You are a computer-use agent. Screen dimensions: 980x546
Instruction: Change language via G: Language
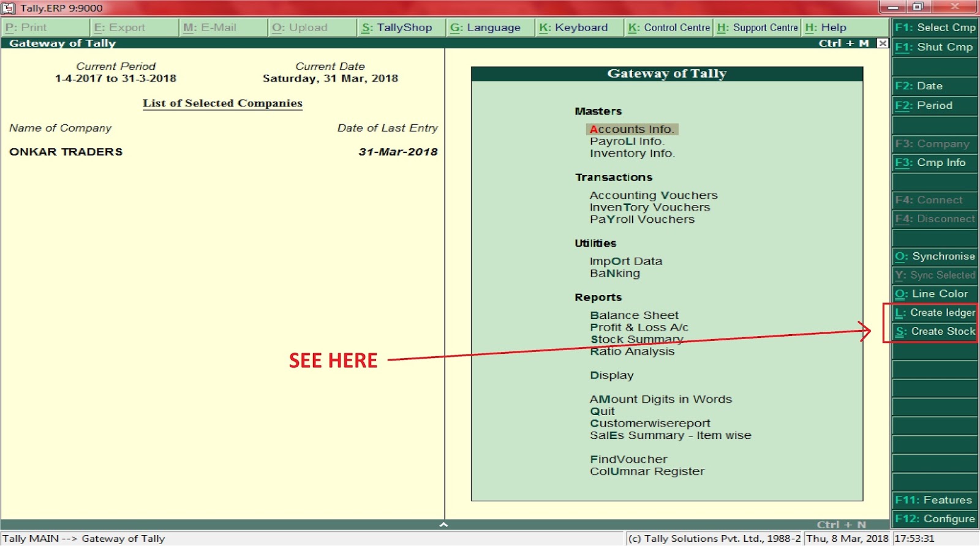pos(490,28)
